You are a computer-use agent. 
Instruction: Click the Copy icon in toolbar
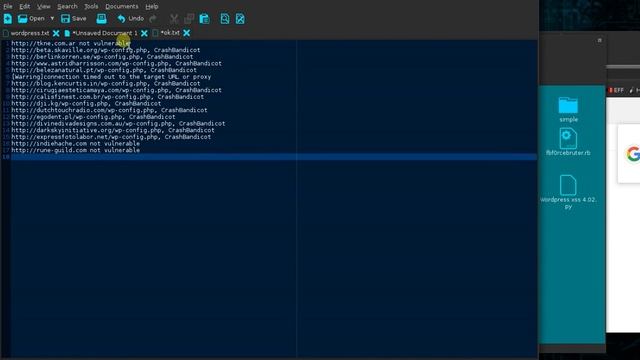[189, 19]
